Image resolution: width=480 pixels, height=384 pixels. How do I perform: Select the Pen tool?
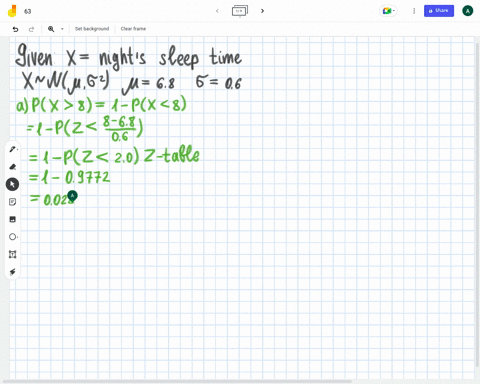point(13,149)
